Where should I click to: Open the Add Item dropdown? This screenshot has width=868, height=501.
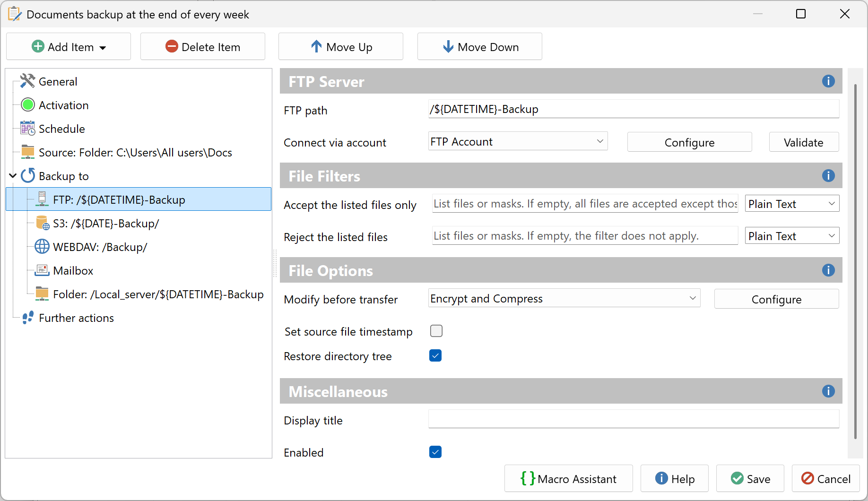pos(69,46)
